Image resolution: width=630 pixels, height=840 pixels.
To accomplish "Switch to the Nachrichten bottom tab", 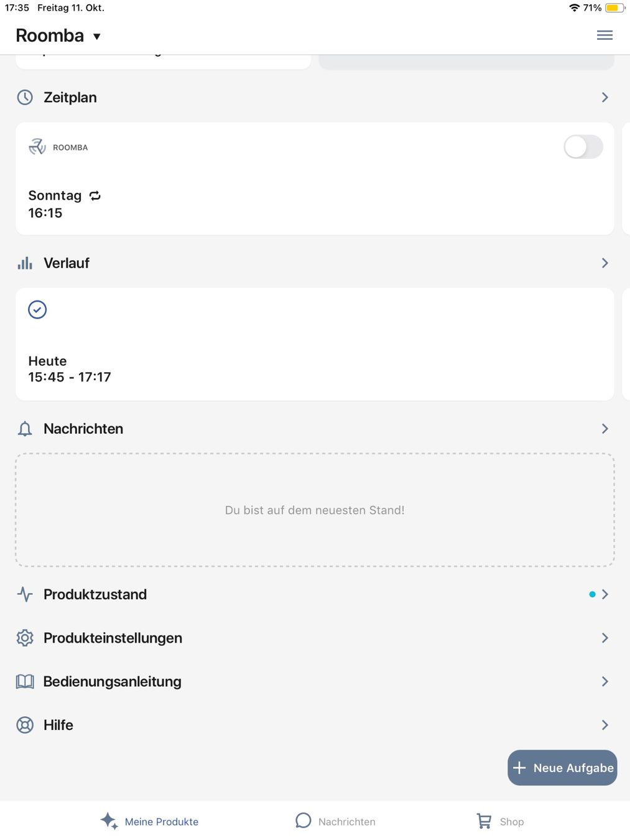I will pyautogui.click(x=335, y=821).
